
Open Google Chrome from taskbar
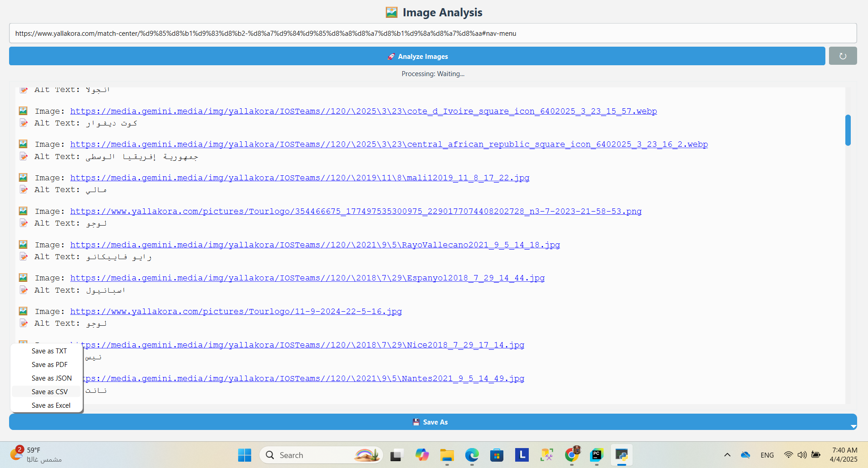(572, 455)
